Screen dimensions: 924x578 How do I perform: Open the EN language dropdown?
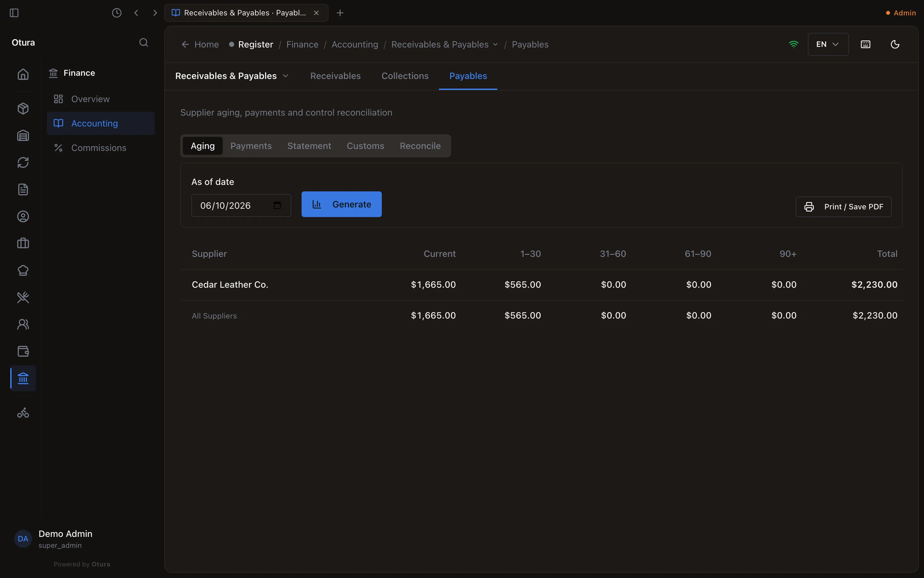828,44
